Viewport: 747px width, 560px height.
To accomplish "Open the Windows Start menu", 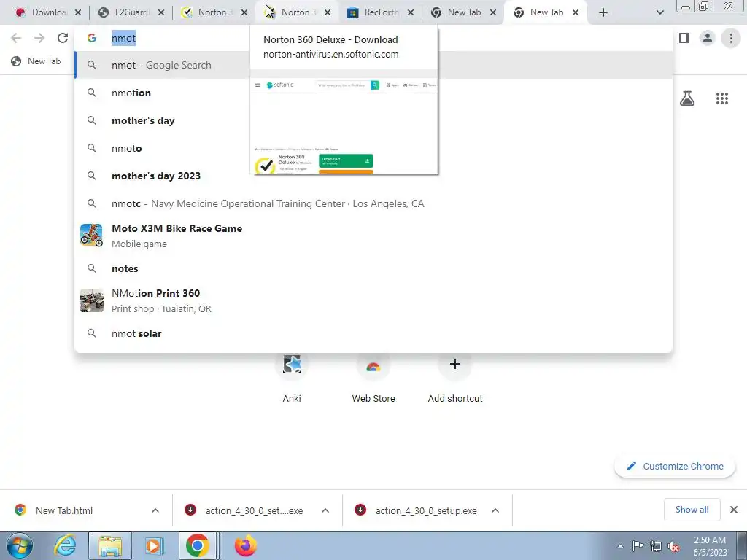I will click(19, 545).
